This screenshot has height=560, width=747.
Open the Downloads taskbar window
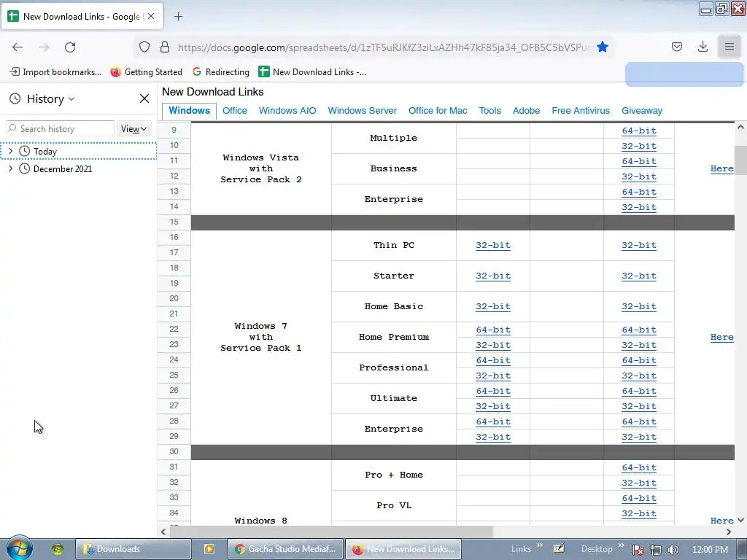pyautogui.click(x=133, y=549)
